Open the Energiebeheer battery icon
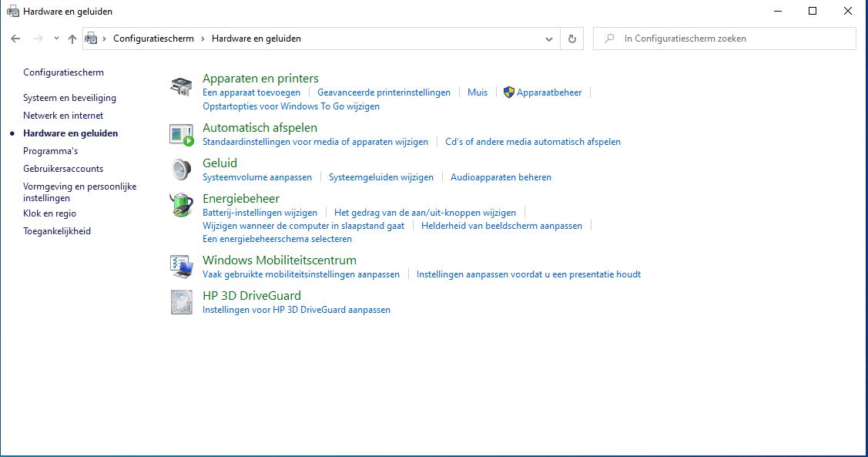The image size is (868, 457). 181,205
